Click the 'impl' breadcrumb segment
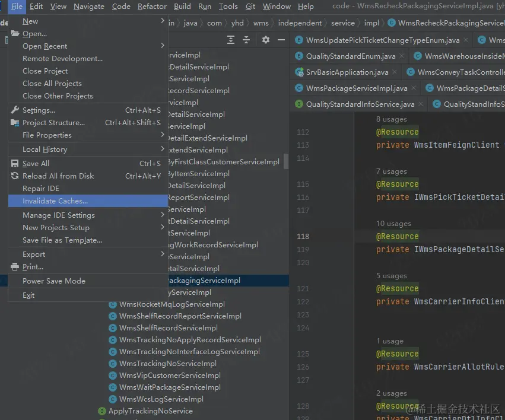 [371, 23]
